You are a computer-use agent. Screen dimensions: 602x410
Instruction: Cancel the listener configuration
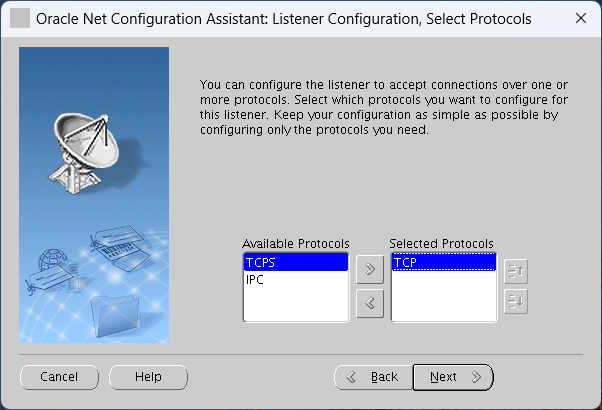tap(59, 377)
